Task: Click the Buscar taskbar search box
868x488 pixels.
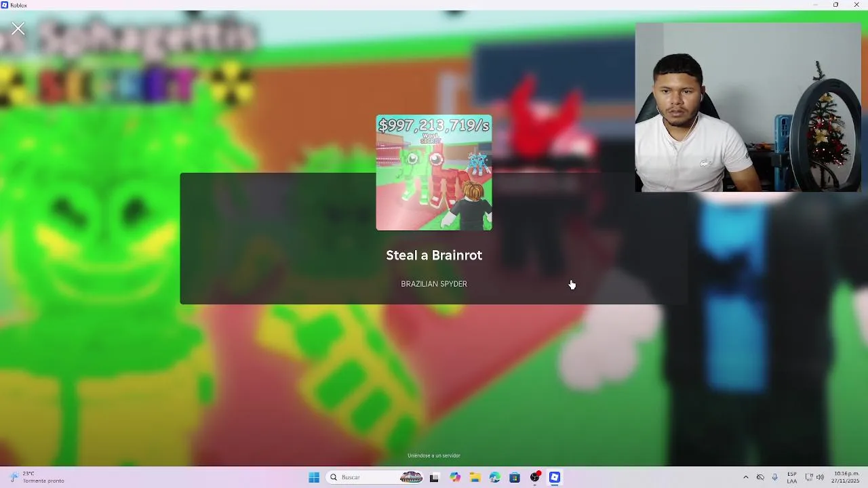Action: point(375,477)
